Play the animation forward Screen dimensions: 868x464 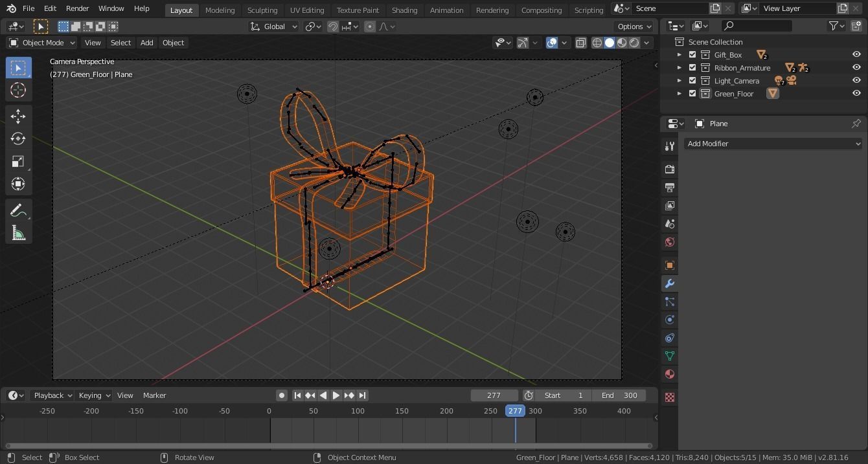(x=336, y=395)
